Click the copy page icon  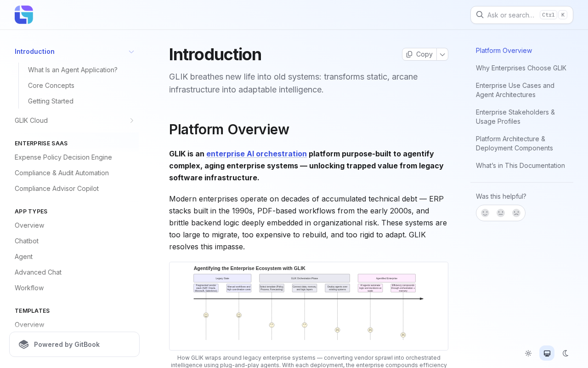click(x=409, y=54)
